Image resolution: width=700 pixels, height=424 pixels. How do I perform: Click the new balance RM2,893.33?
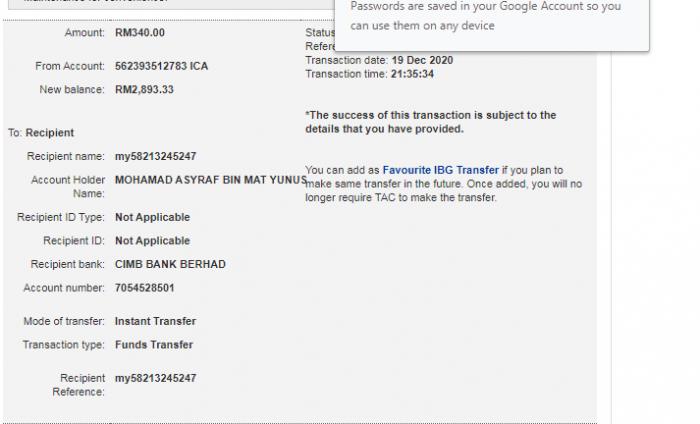click(x=144, y=90)
